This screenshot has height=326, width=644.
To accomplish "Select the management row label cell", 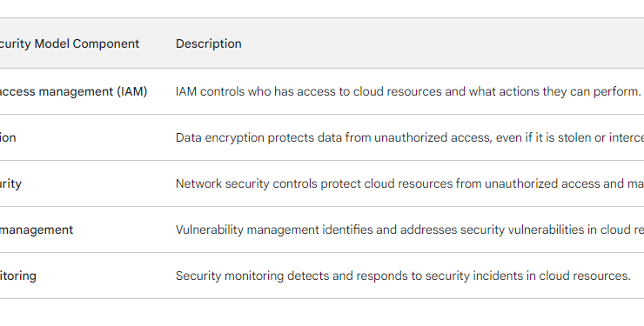I will click(37, 230).
